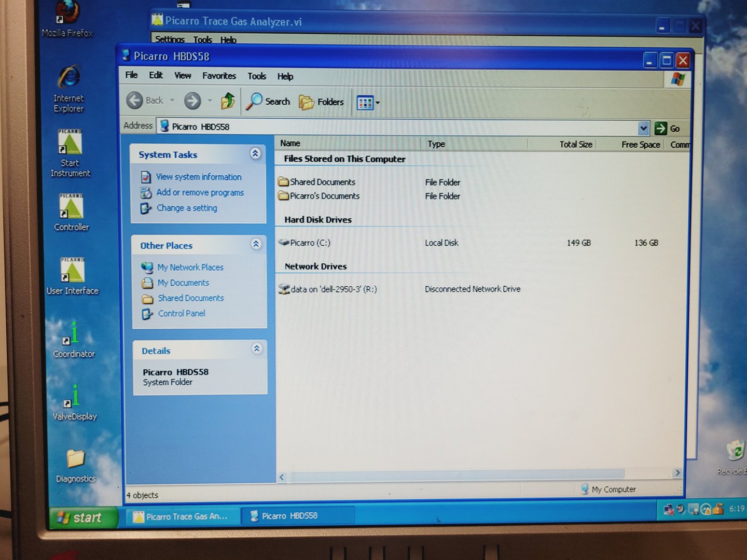Expand the Address bar dropdown arrow
Screen dimensions: 747x560
tap(643, 128)
